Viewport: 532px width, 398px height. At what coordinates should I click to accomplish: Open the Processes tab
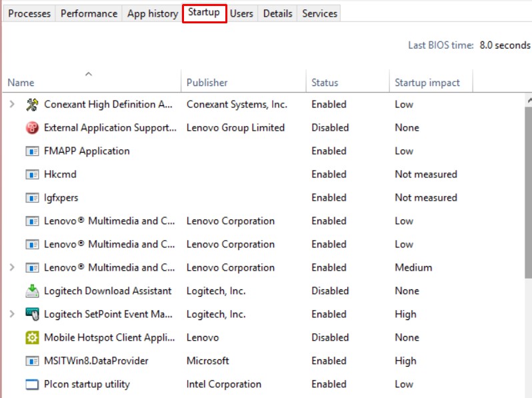tap(29, 13)
